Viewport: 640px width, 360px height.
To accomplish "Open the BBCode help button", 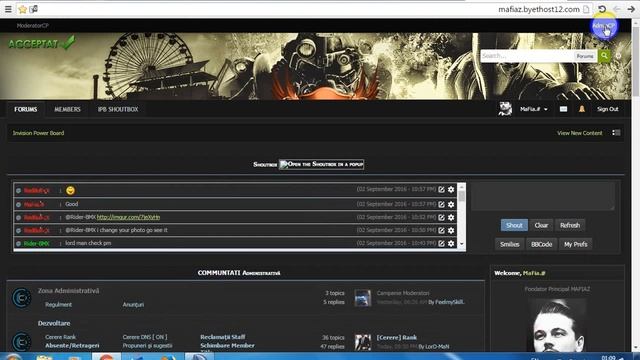I will [x=541, y=244].
